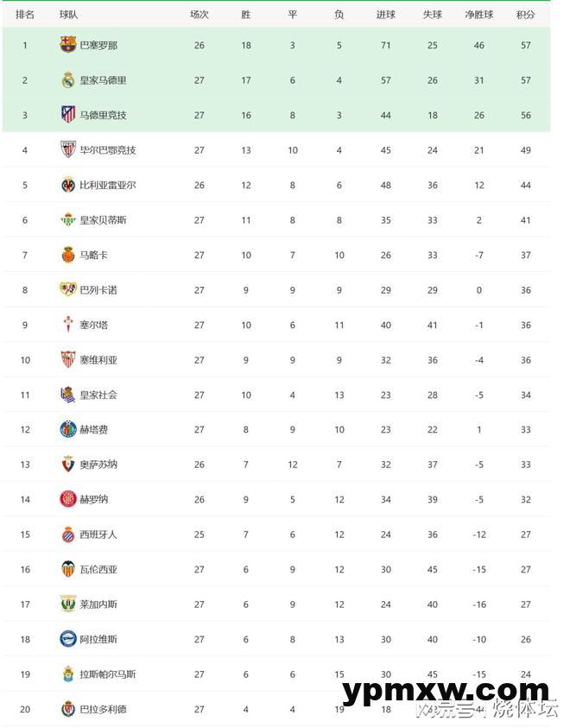Select the 马略卡 team name
The height and width of the screenshot is (728, 570).
click(x=93, y=255)
